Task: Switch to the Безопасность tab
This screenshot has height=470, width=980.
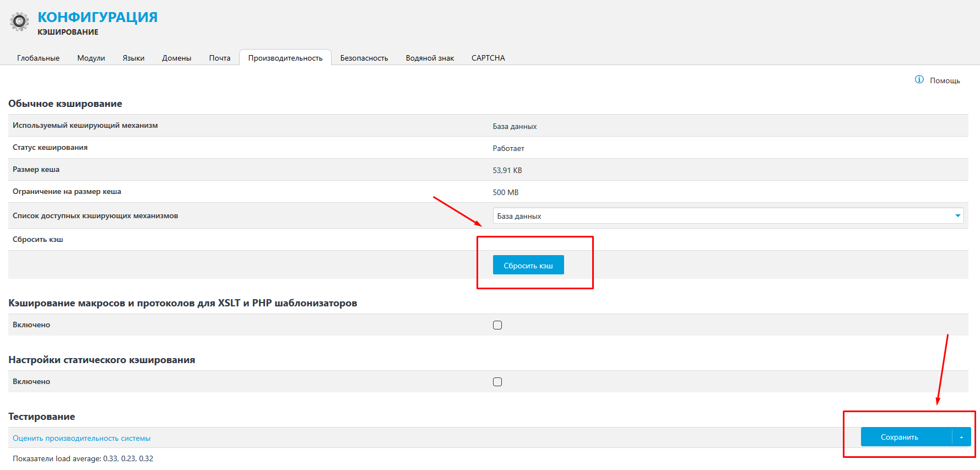Action: pos(364,58)
